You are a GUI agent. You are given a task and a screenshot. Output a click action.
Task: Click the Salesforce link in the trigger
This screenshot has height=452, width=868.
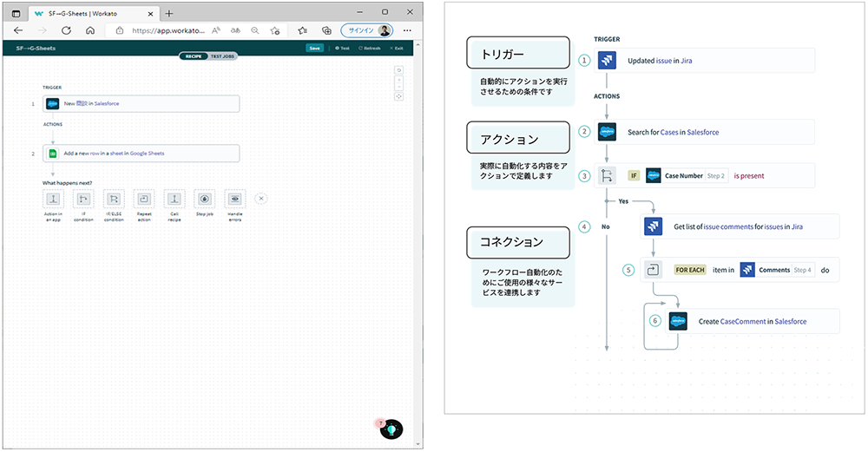[x=107, y=103]
